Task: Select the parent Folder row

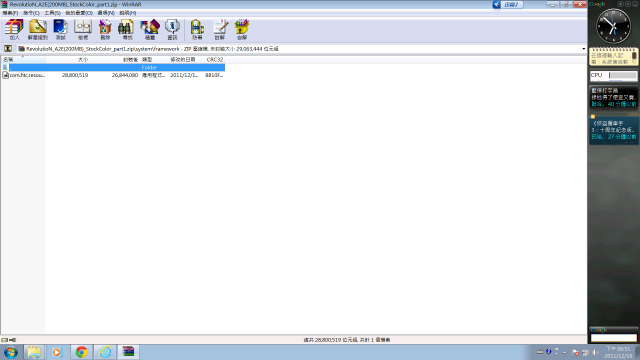Action: (x=113, y=67)
